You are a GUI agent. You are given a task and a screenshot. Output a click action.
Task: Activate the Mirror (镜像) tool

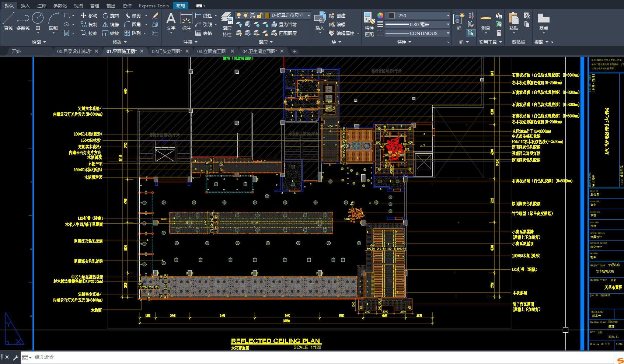pyautogui.click(x=111, y=24)
